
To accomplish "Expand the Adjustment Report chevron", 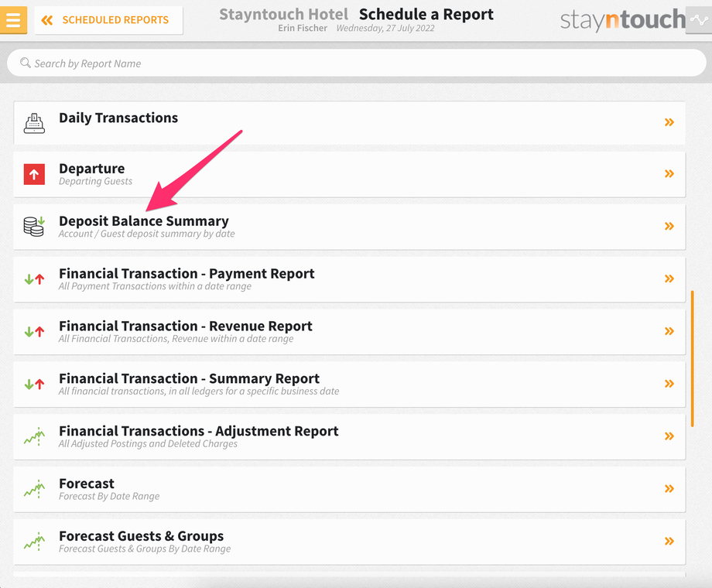I will [x=669, y=436].
